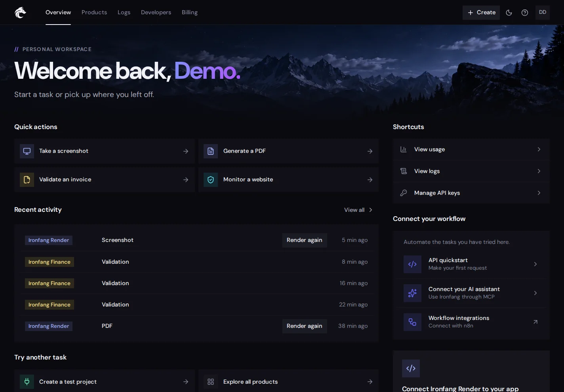Click the Screenshot activity text
This screenshot has width=564, height=392.
(118, 240)
